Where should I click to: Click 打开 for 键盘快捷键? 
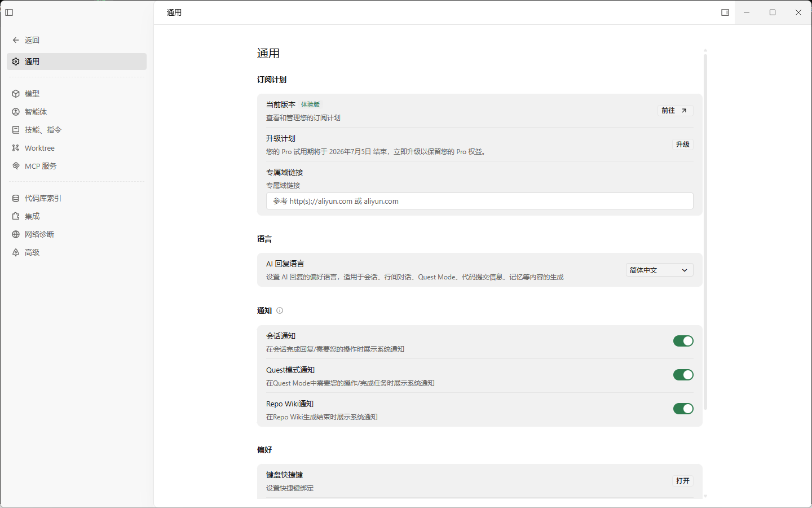point(683,481)
